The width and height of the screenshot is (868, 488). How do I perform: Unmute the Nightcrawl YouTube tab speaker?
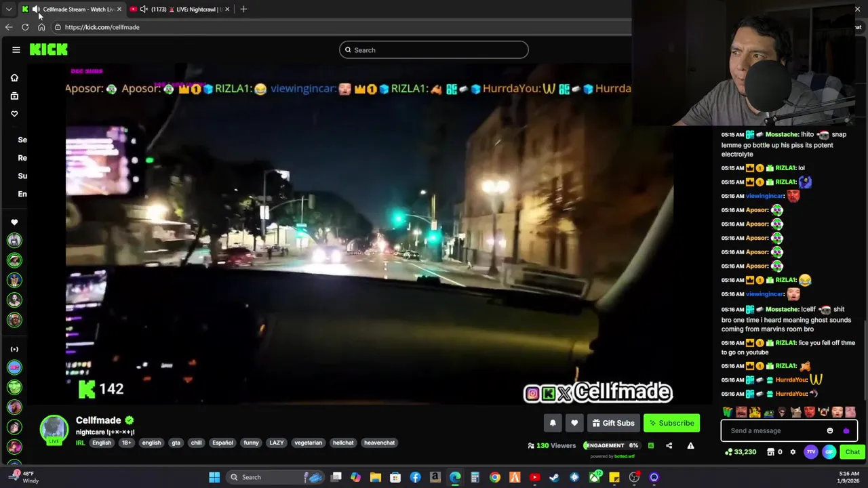point(144,9)
